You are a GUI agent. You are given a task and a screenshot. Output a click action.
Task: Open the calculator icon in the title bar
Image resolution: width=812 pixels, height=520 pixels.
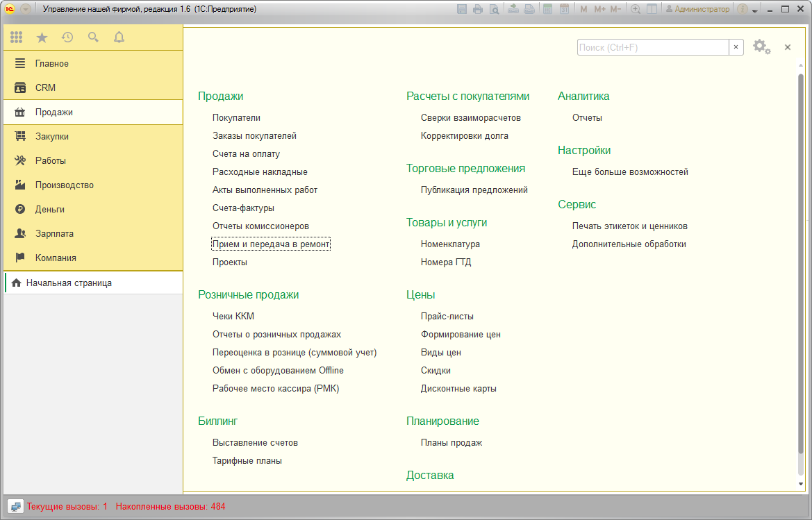point(547,9)
